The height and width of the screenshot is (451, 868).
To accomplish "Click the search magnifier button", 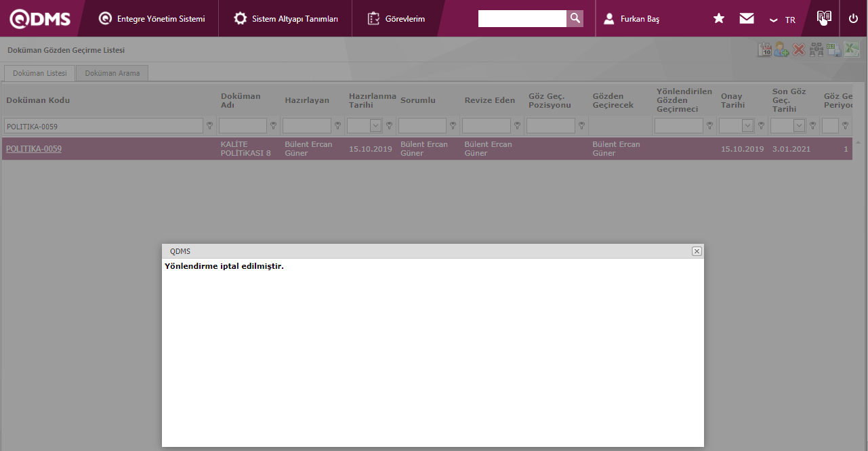I will pyautogui.click(x=575, y=18).
